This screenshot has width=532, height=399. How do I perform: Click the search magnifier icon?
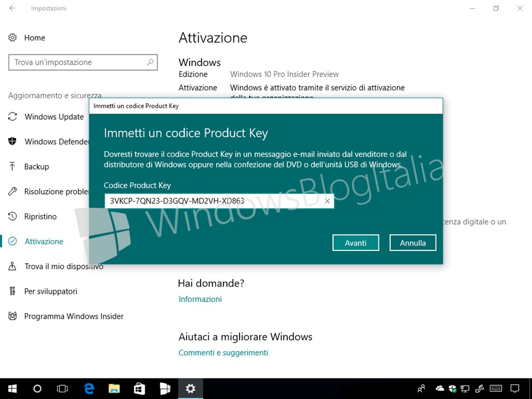[x=150, y=62]
